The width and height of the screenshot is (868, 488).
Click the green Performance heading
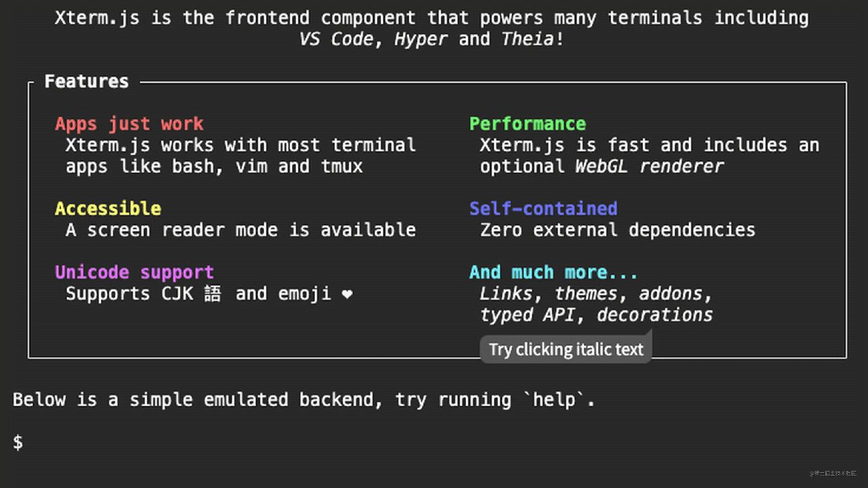coord(527,124)
